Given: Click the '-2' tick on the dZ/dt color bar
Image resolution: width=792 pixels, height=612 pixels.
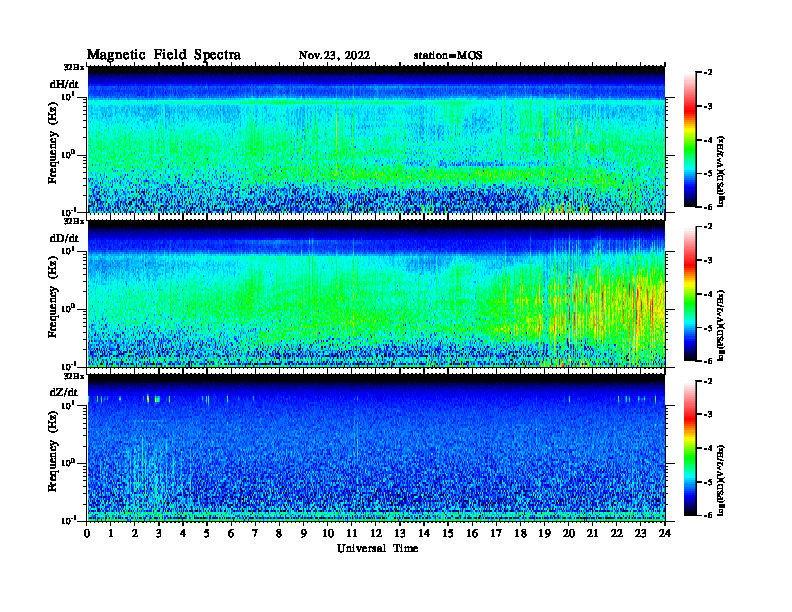Looking at the screenshot, I should coord(708,381).
